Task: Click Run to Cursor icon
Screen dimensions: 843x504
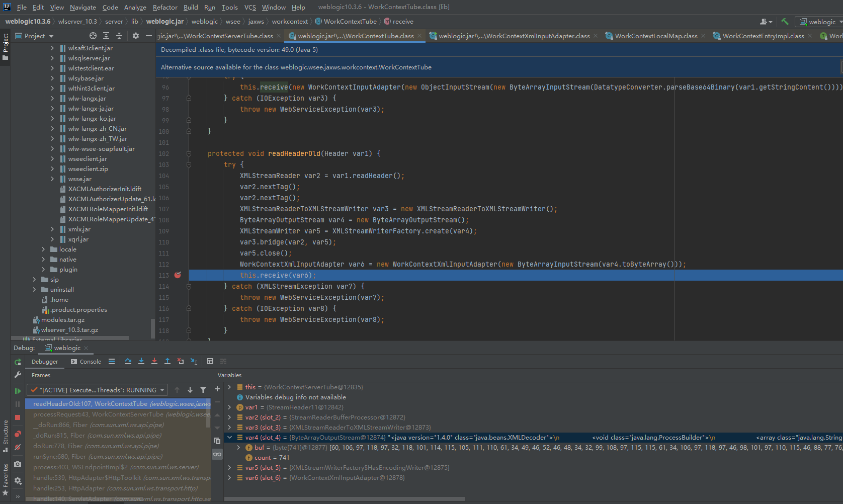Action: point(194,361)
